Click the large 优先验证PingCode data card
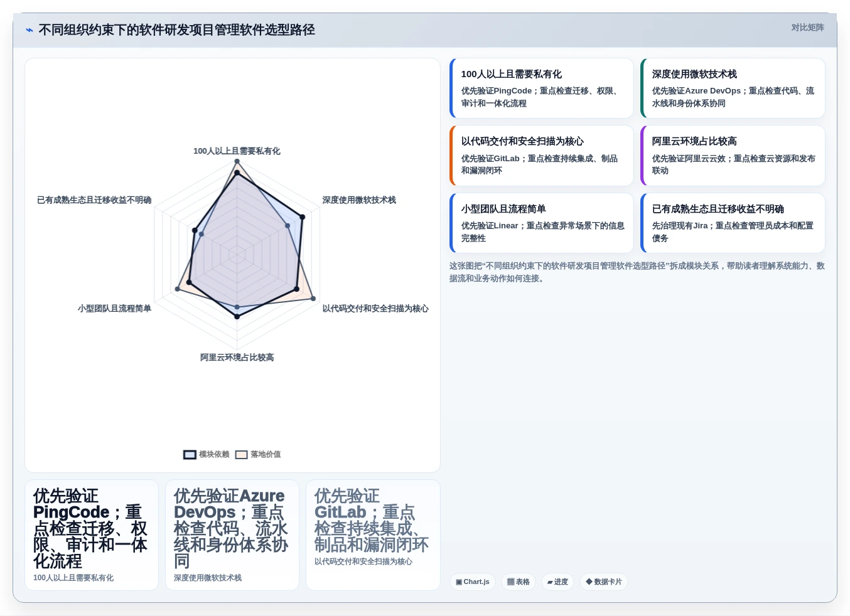Image resolution: width=850 pixels, height=616 pixels. tap(92, 535)
